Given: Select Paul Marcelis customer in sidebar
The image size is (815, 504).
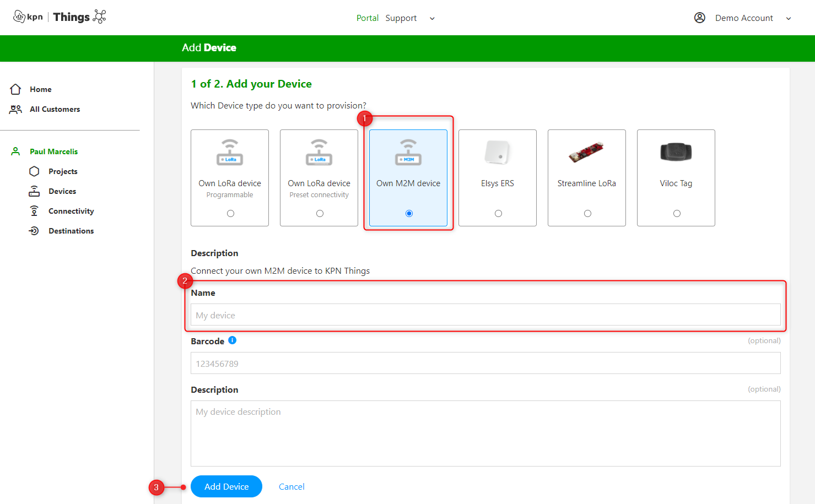Looking at the screenshot, I should point(54,151).
